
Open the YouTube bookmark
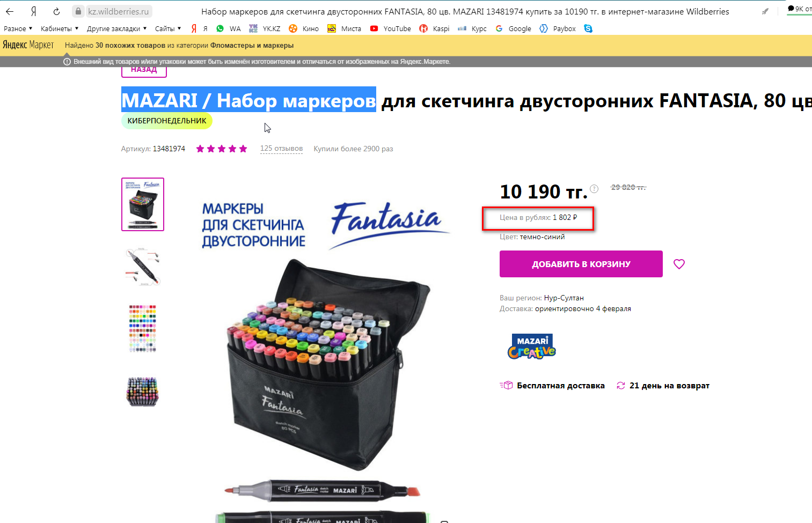391,28
